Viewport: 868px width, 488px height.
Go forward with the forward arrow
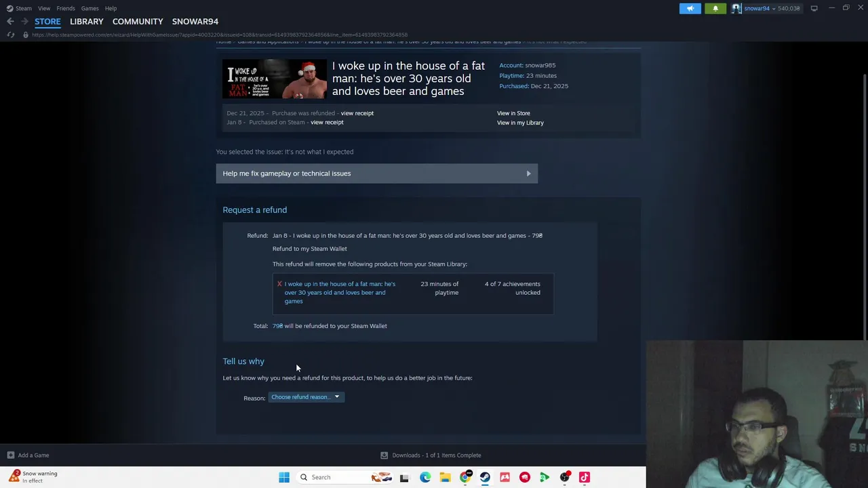[24, 22]
